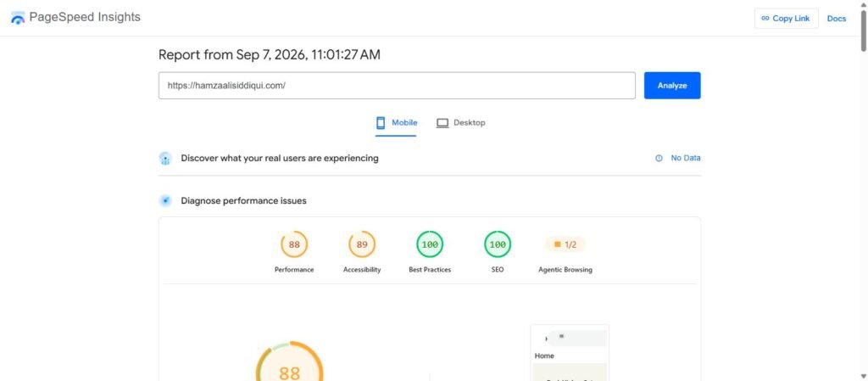Click the large 88 performance gauge
Image resolution: width=868 pixels, height=381 pixels.
pyautogui.click(x=290, y=361)
